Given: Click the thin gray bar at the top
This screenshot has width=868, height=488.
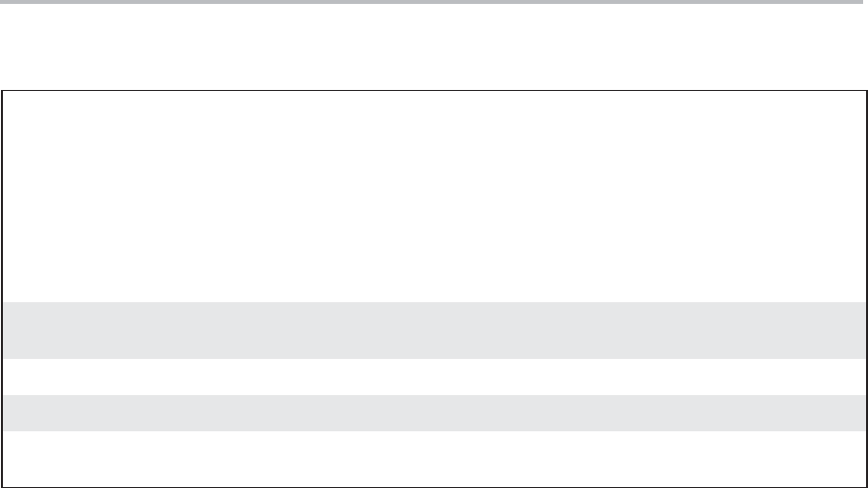Looking at the screenshot, I should [x=431, y=2].
